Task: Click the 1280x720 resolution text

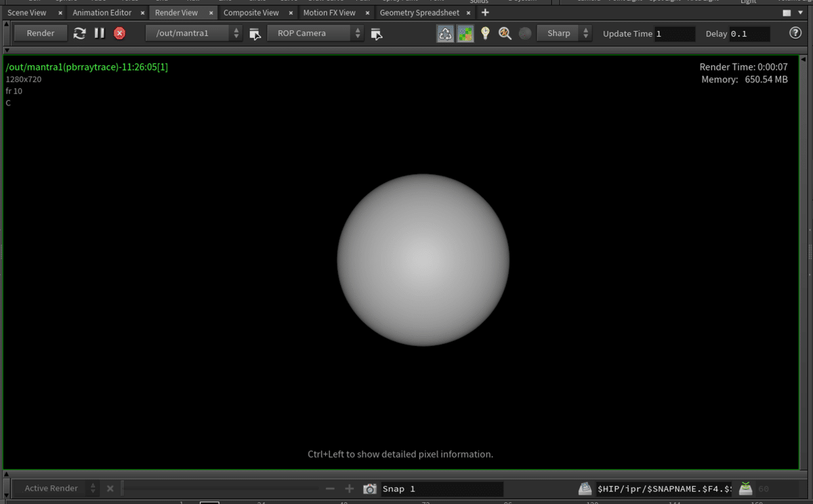Action: point(24,79)
